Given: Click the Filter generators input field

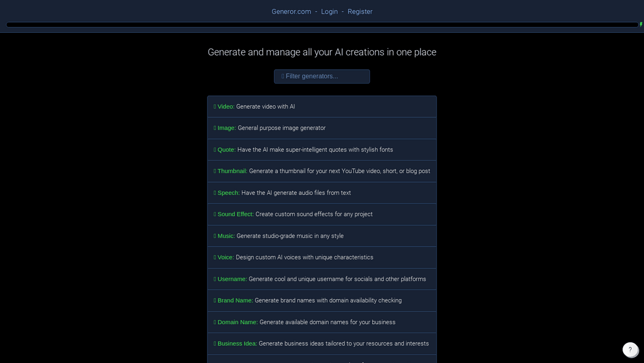Looking at the screenshot, I should click(322, 76).
